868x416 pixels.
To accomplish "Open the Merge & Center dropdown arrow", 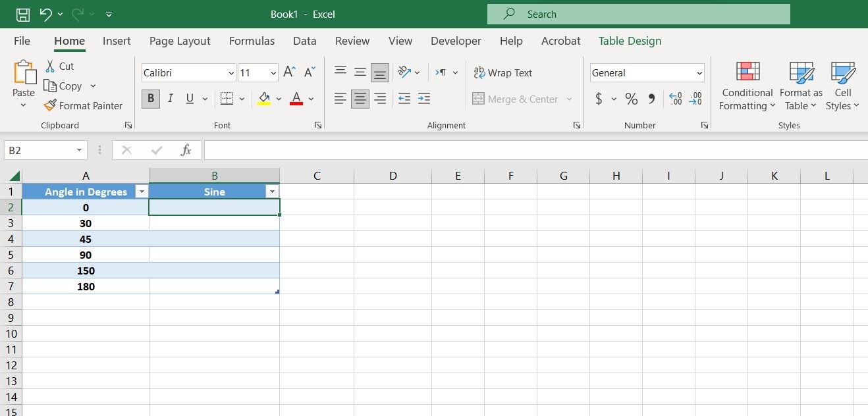I will click(569, 99).
